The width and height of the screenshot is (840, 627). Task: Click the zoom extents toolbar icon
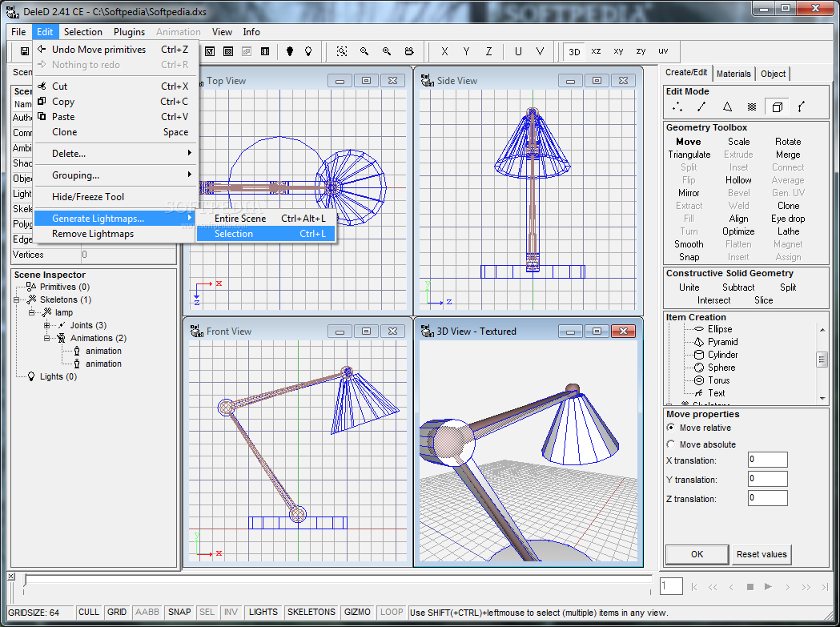[342, 51]
